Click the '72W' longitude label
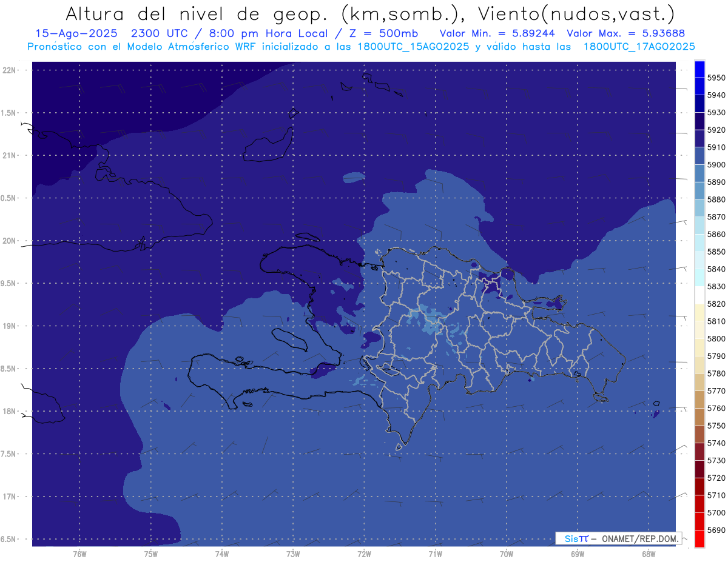Screen dimensions: 728x562 click(x=364, y=554)
